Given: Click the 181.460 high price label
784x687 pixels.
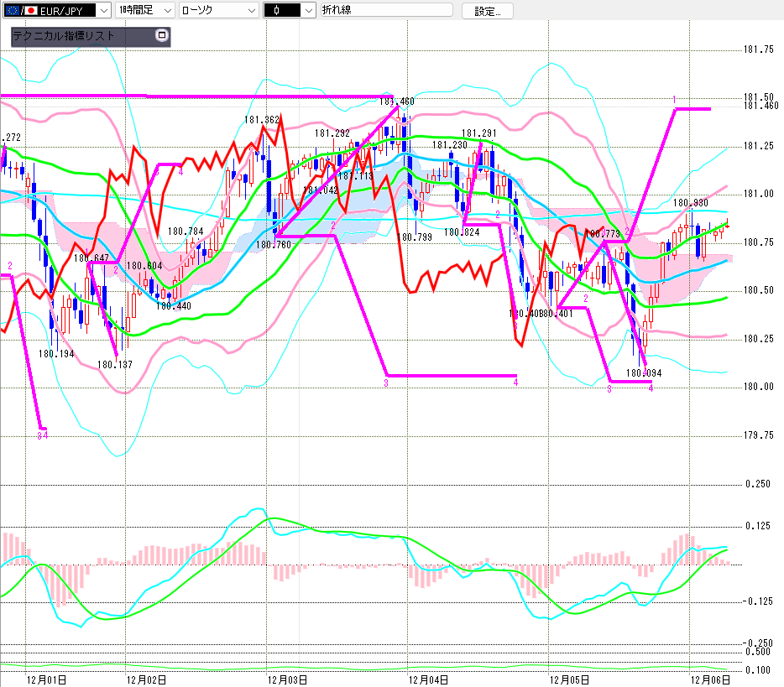Looking at the screenshot, I should pos(396,101).
